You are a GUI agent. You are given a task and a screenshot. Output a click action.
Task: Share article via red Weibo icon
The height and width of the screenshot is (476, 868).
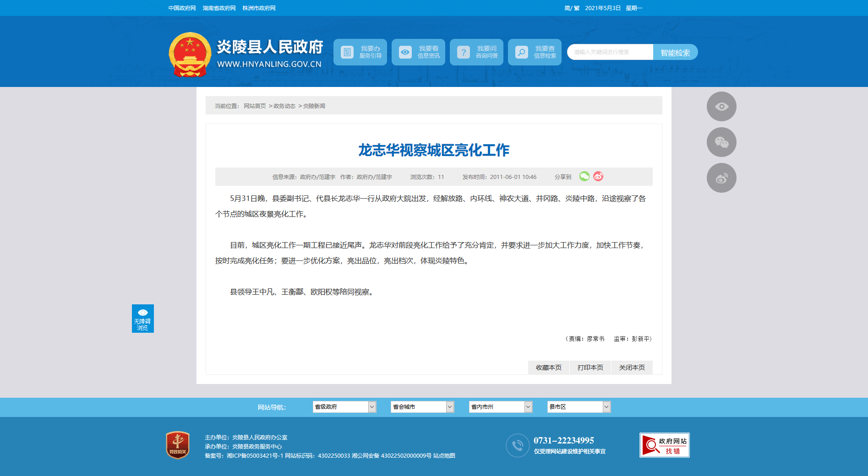point(598,176)
